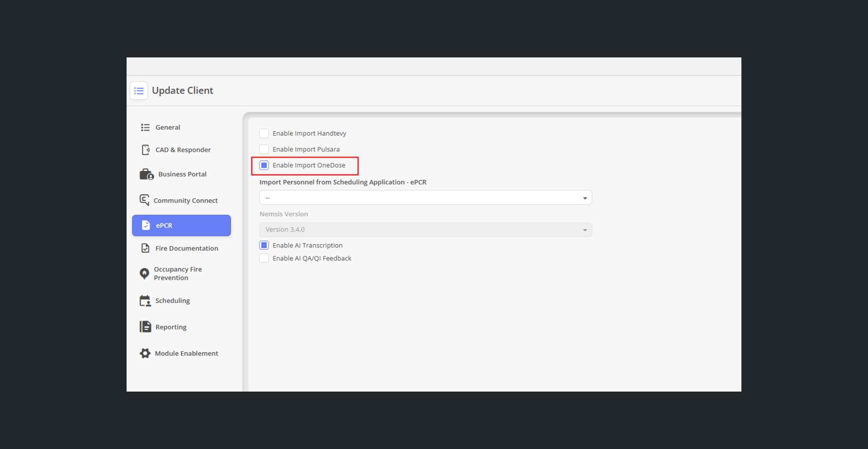This screenshot has height=449, width=868.
Task: Click the Reporting document icon
Action: 145,326
